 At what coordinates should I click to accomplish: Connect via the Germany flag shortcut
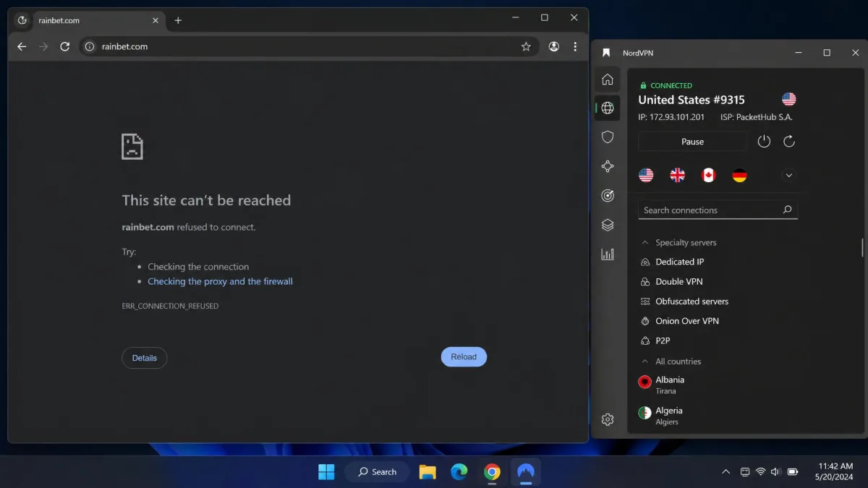(739, 175)
